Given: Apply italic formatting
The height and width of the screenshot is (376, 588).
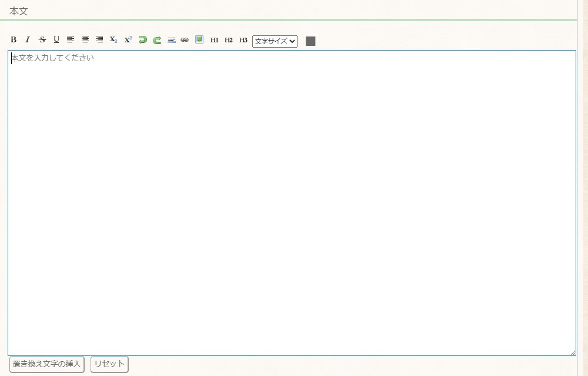Looking at the screenshot, I should (x=28, y=39).
